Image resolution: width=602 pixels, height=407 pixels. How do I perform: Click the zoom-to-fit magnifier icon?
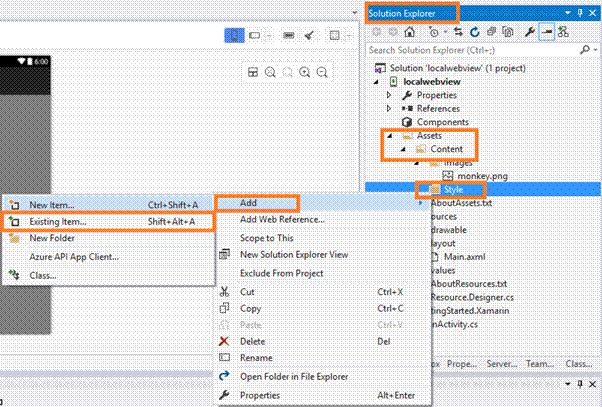pos(270,72)
